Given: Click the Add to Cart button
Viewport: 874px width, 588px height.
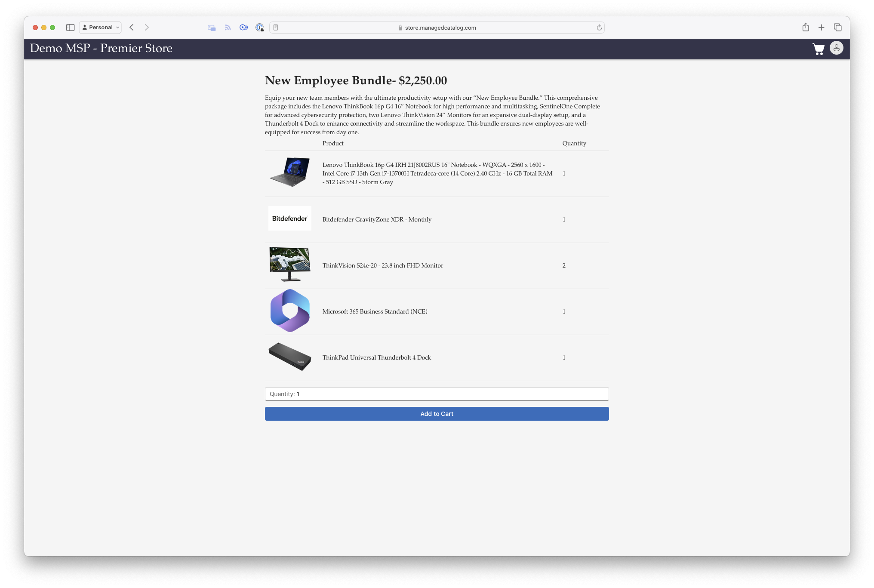Looking at the screenshot, I should coord(437,414).
